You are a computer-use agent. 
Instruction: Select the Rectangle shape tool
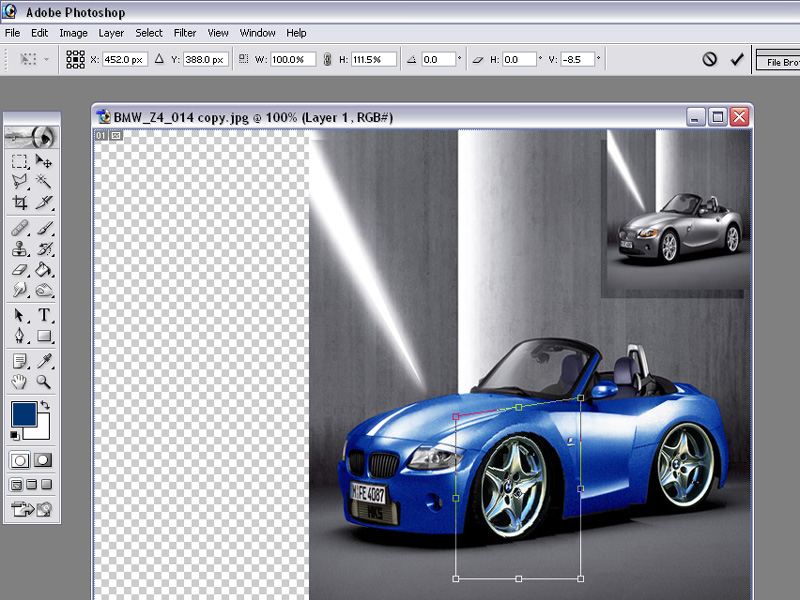[44, 336]
